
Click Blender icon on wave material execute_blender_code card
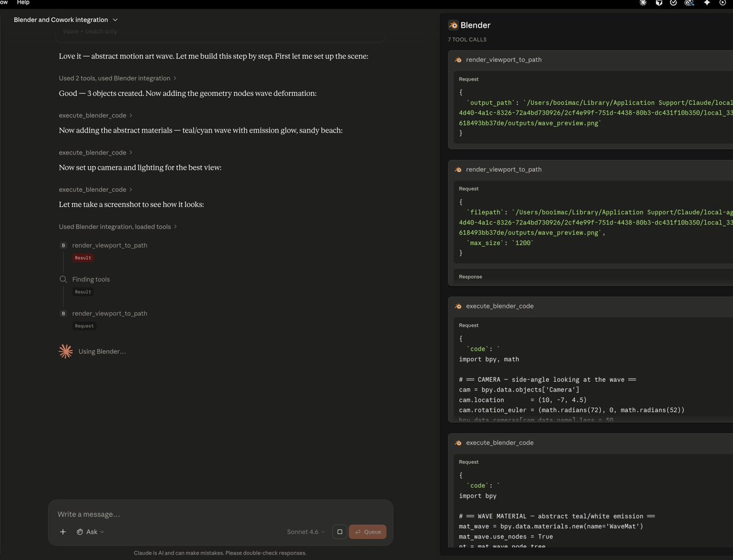pyautogui.click(x=458, y=443)
